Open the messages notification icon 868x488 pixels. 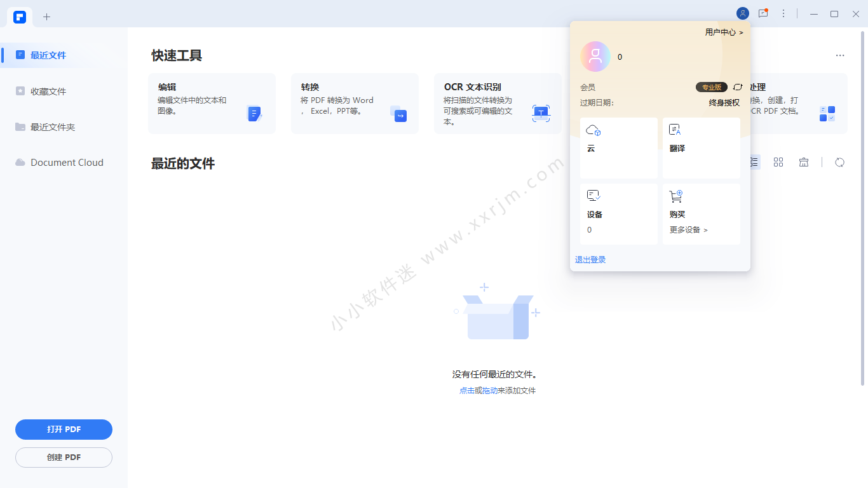coord(763,13)
